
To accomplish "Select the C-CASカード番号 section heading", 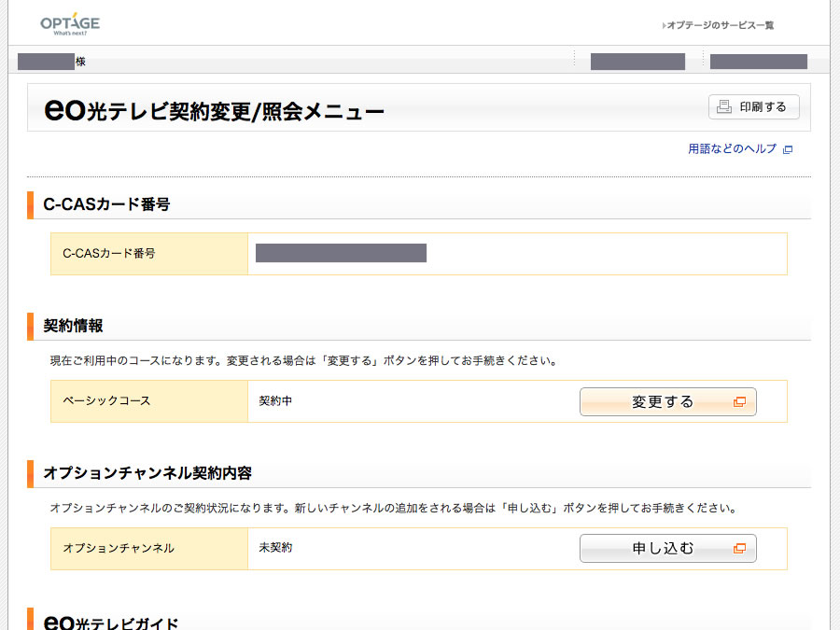I will [106, 204].
